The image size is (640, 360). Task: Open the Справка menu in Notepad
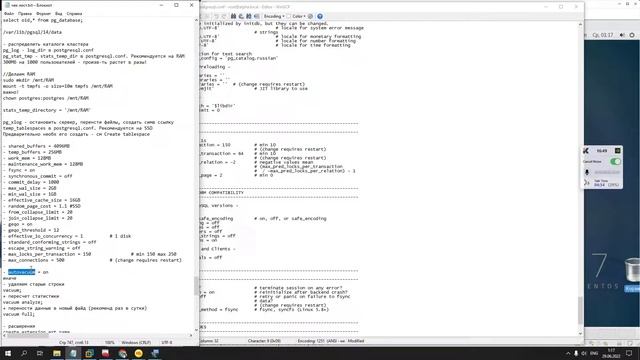coord(74,13)
